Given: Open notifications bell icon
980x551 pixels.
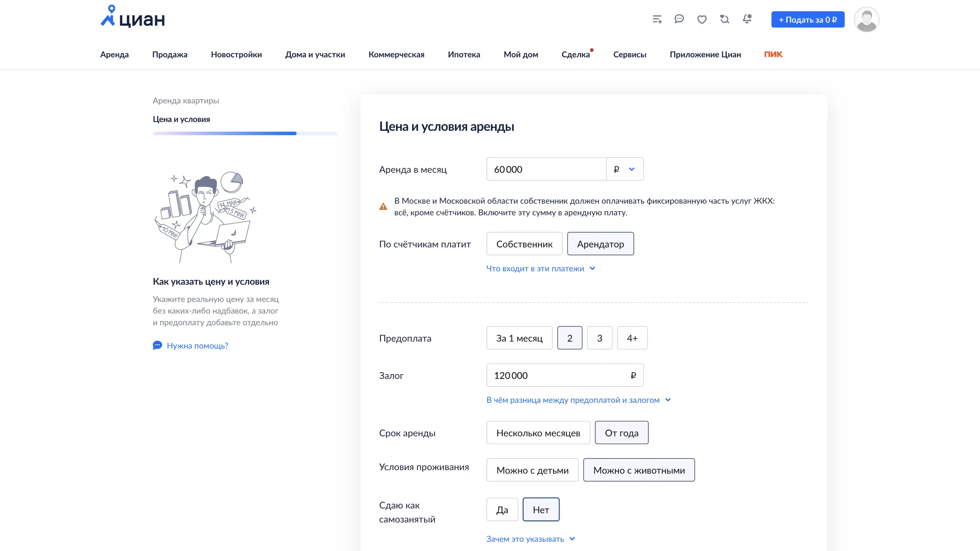Looking at the screenshot, I should click(747, 19).
